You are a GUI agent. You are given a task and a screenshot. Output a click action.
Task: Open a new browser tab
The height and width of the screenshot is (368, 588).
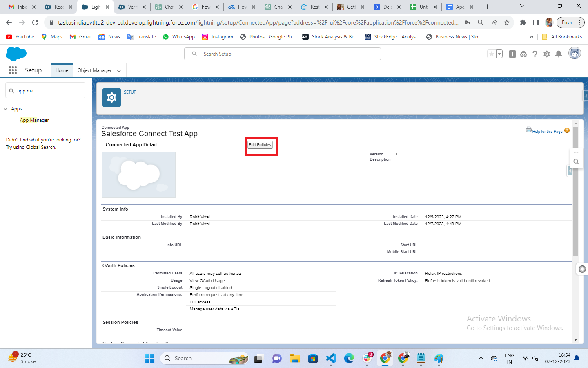(487, 7)
